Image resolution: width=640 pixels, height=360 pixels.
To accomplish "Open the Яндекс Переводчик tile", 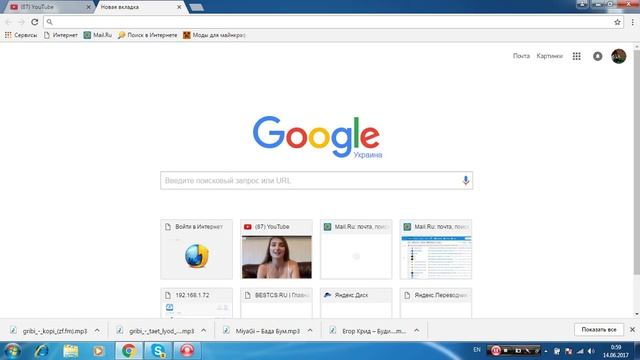I will coord(436,303).
